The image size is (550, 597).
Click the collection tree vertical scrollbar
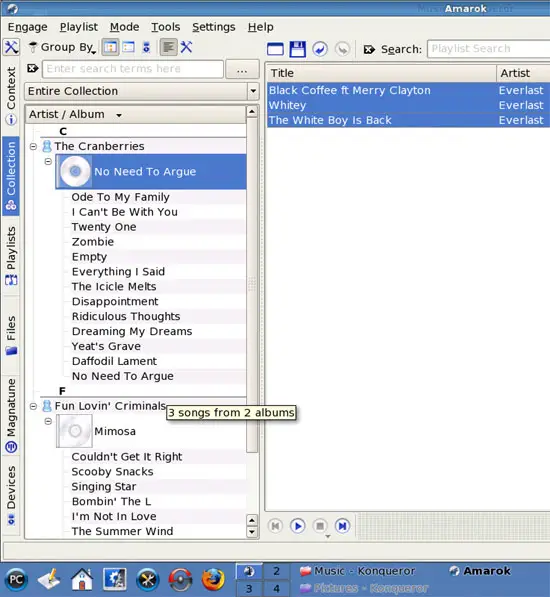pyautogui.click(x=252, y=285)
